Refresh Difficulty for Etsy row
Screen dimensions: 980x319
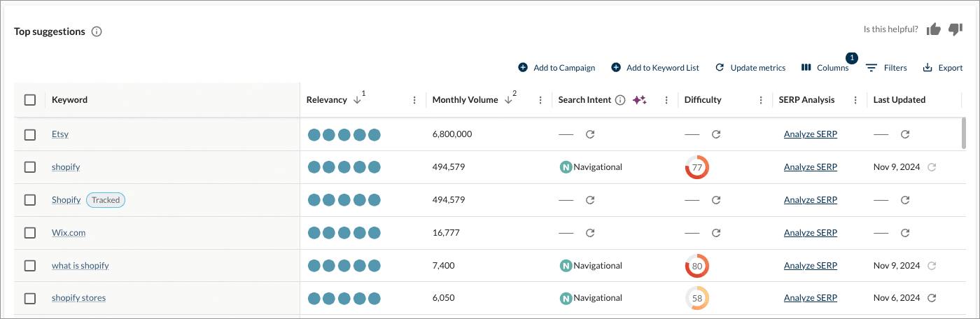716,134
